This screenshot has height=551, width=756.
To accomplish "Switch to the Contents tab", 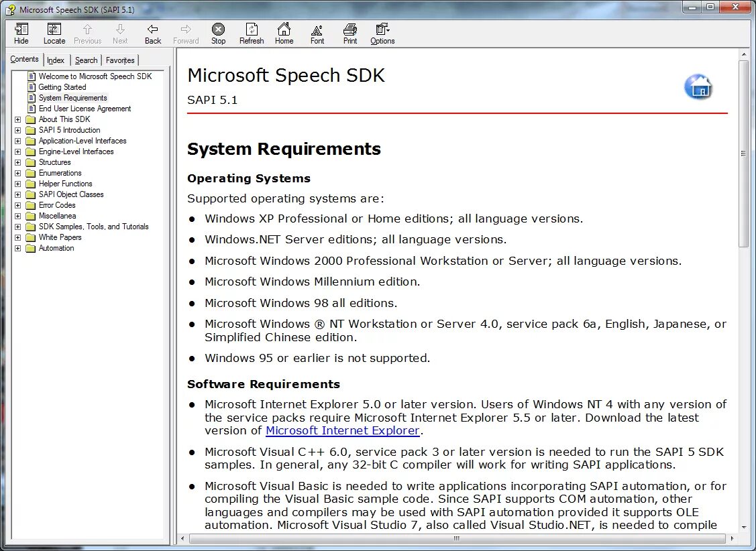I will 24,59.
